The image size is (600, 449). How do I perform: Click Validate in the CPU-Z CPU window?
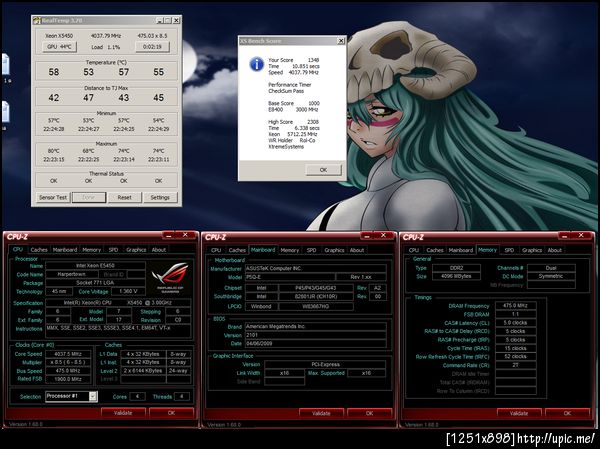click(123, 413)
